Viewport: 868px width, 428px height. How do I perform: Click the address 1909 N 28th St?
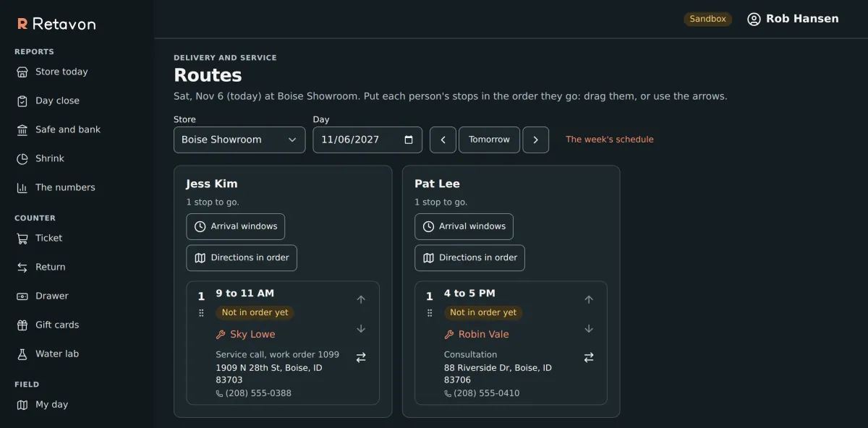pos(269,374)
